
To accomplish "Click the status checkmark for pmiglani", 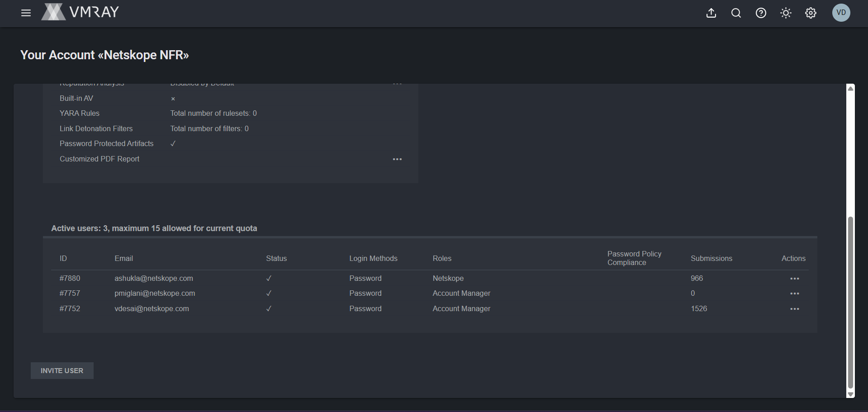I will (x=269, y=293).
